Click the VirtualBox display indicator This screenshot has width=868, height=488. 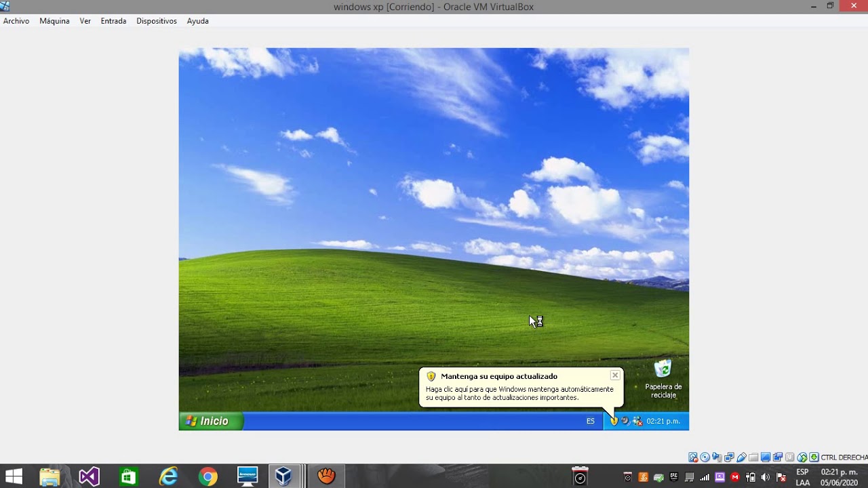(766, 457)
